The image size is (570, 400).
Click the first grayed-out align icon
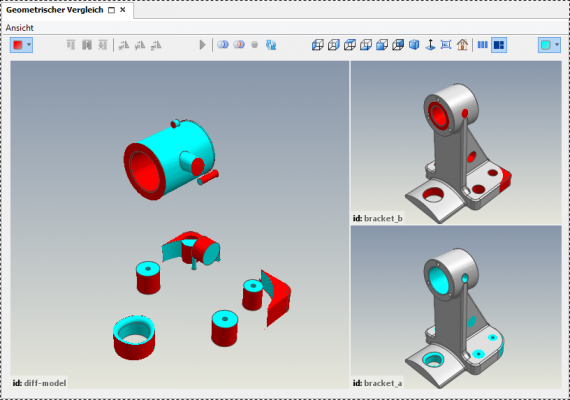pyautogui.click(x=71, y=45)
